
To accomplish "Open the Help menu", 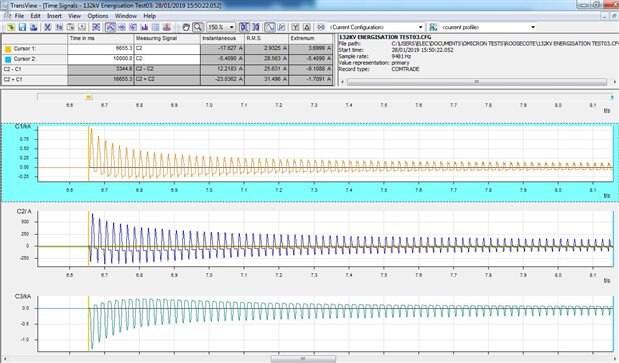I will (x=149, y=16).
